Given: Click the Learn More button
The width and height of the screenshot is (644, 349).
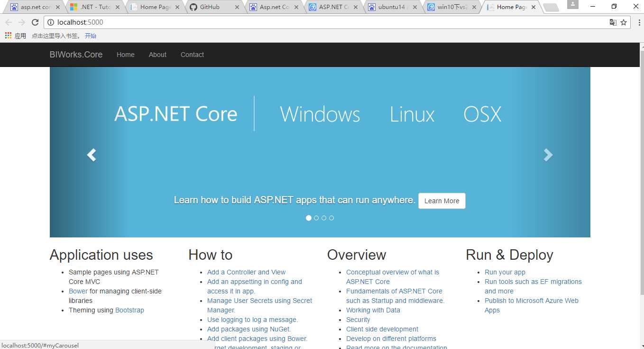Looking at the screenshot, I should pos(442,201).
